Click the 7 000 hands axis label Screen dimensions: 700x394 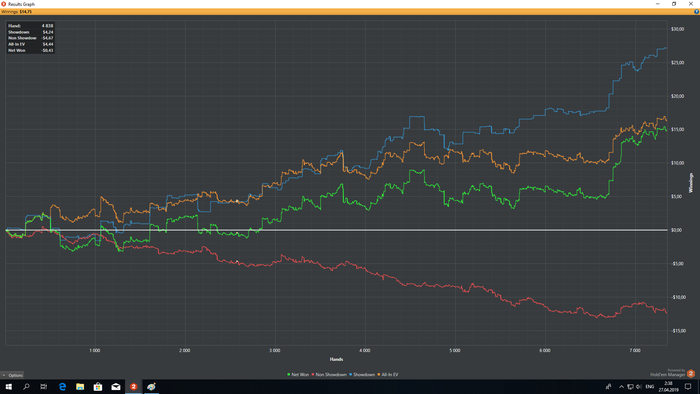635,351
